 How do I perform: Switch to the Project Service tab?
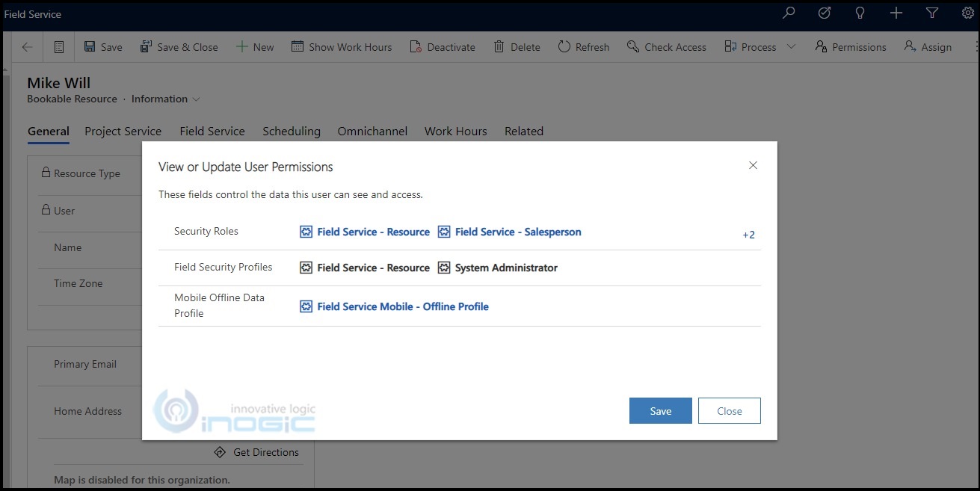coord(123,131)
